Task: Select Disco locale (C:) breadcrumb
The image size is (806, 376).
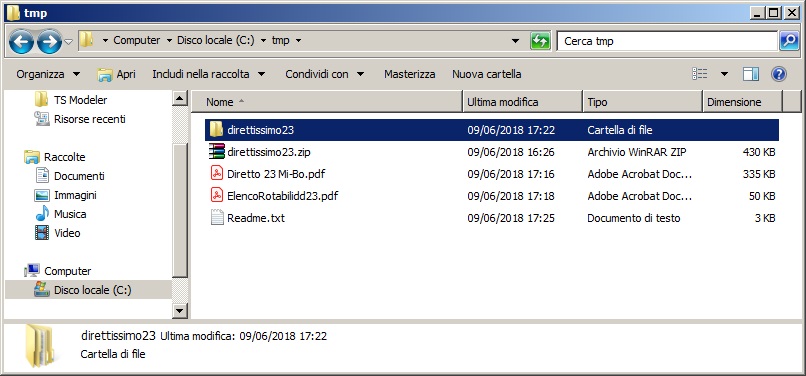Action: (216, 40)
